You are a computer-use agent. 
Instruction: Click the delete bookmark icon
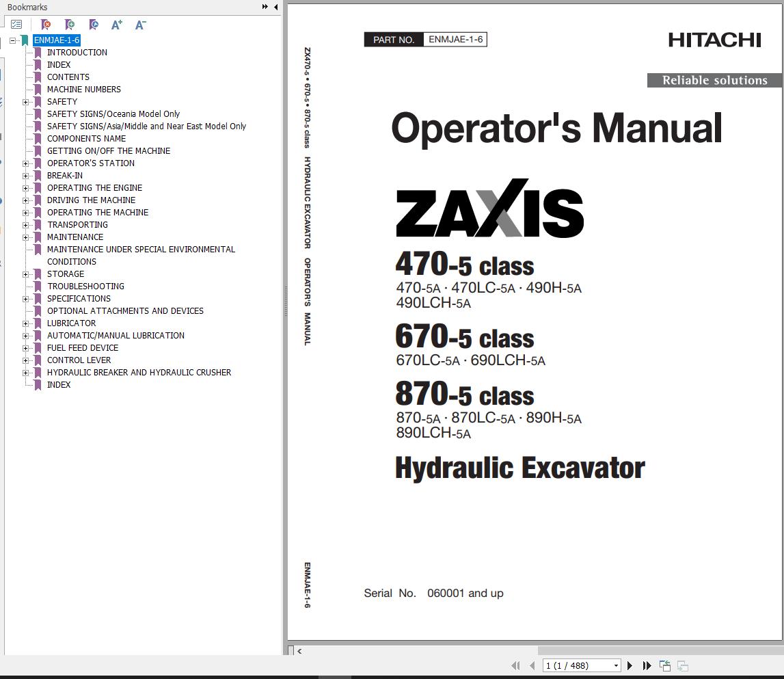click(x=46, y=25)
